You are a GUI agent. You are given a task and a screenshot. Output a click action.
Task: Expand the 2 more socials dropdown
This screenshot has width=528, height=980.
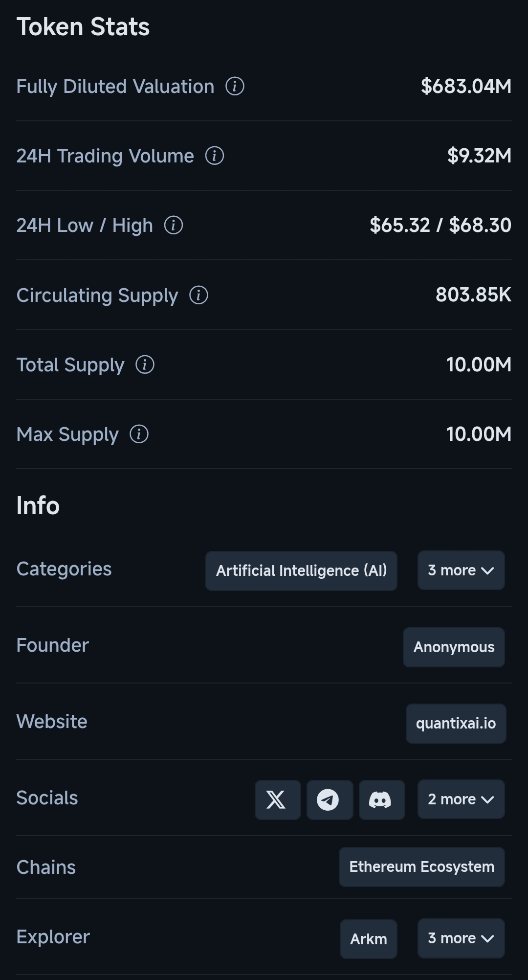(461, 799)
